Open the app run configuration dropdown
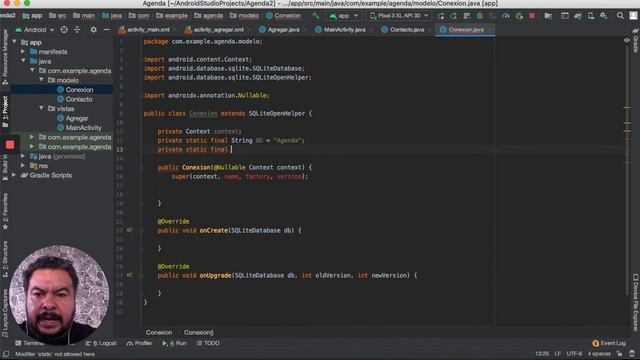This screenshot has height=360, width=640. coord(344,16)
